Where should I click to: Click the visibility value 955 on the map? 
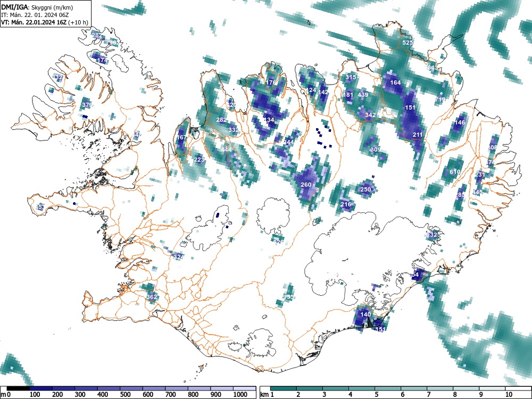tap(288, 297)
